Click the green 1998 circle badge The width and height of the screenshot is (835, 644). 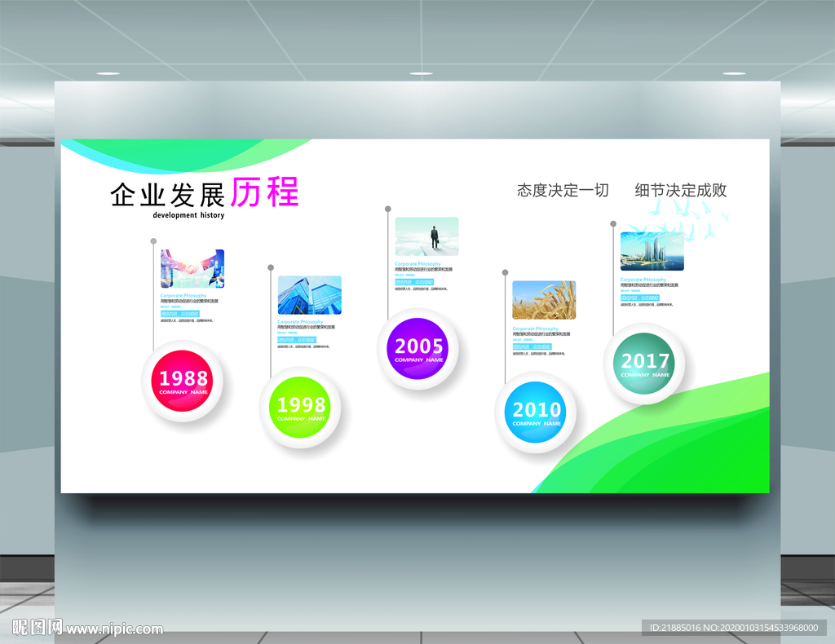(300, 407)
